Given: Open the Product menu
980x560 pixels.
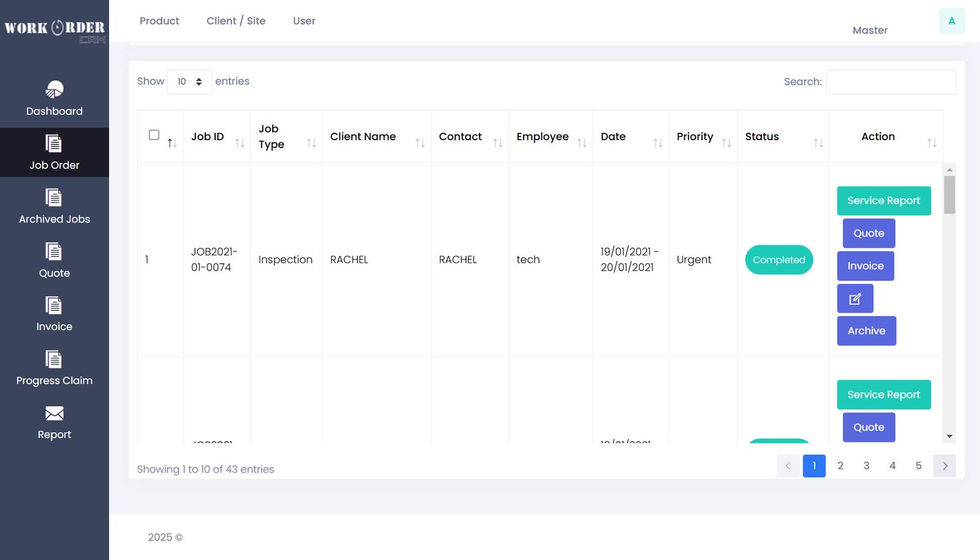Looking at the screenshot, I should click(x=159, y=21).
